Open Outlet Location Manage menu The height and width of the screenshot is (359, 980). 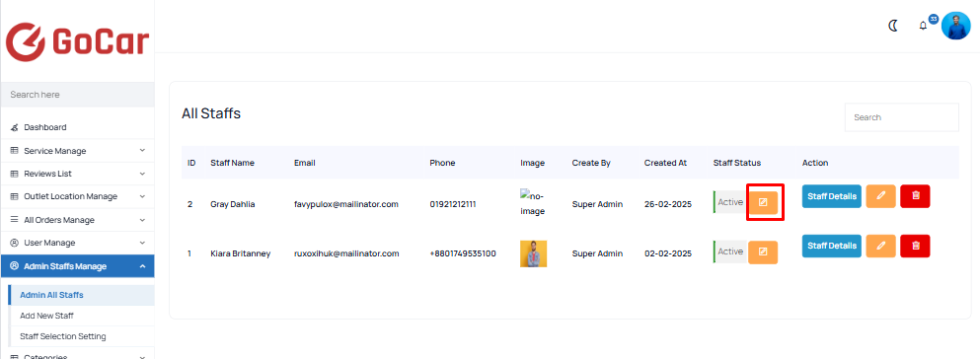pyautogui.click(x=78, y=196)
